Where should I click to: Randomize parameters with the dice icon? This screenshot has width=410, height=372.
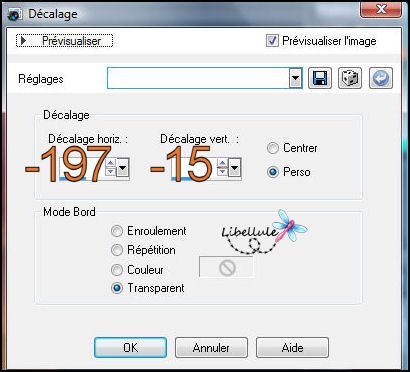(x=350, y=78)
